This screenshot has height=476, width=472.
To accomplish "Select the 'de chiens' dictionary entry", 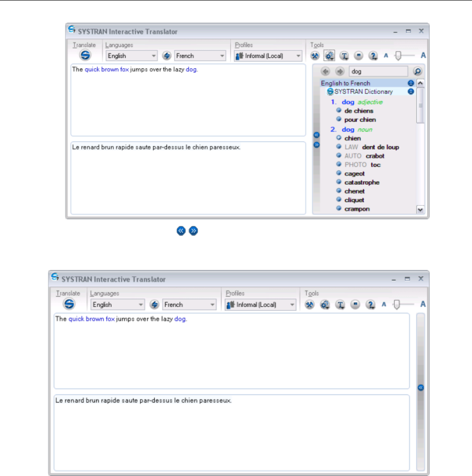I will 359,111.
